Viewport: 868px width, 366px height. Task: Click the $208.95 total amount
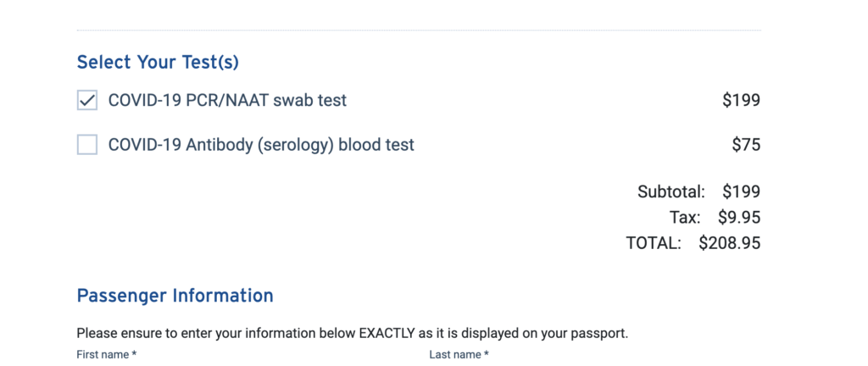(x=729, y=244)
